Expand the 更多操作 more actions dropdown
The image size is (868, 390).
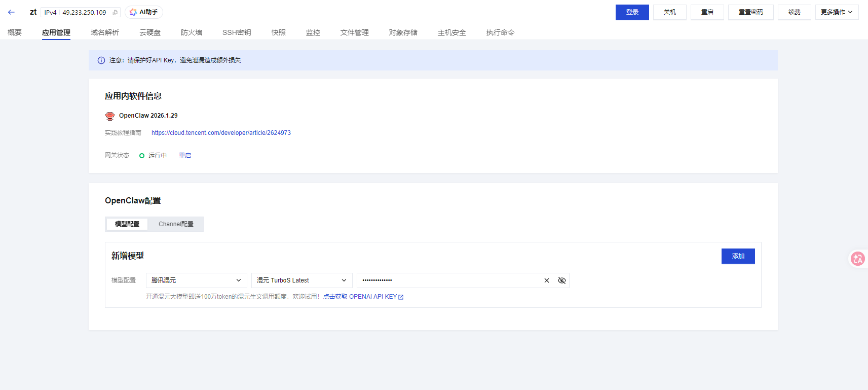click(837, 12)
